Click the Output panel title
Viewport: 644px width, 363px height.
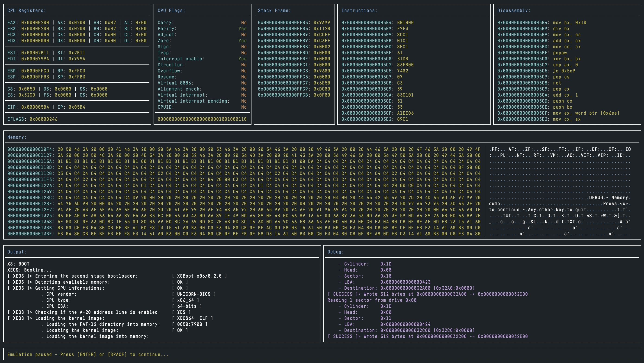17,252
